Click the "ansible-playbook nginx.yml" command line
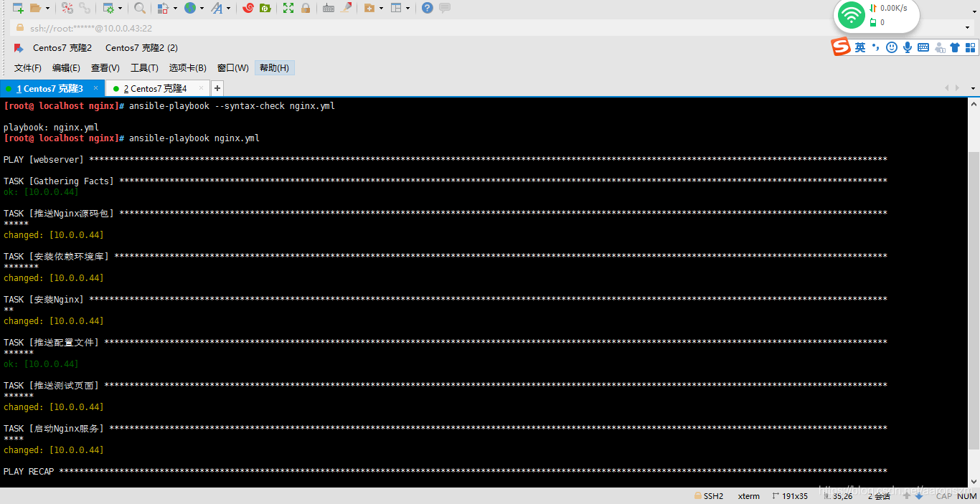The width and height of the screenshot is (980, 504). click(x=194, y=138)
